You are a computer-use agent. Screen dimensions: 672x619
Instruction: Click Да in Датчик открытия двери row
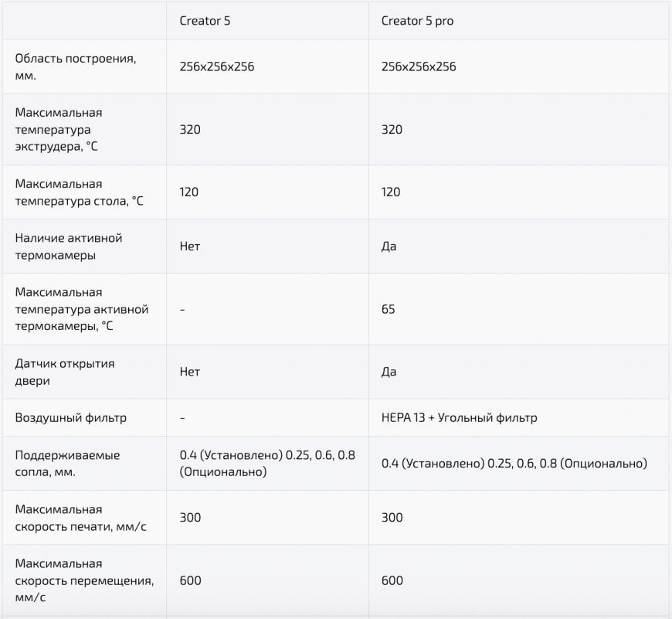pyautogui.click(x=389, y=372)
